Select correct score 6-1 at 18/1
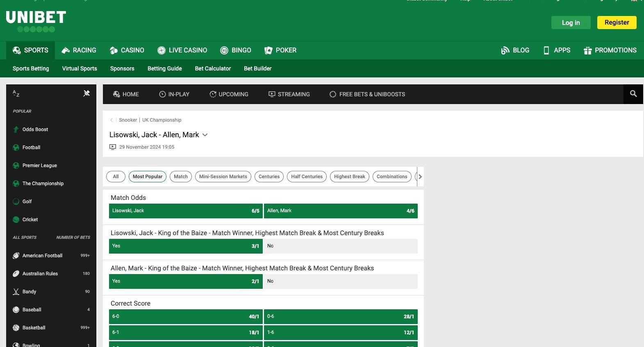Image resolution: width=644 pixels, height=347 pixels. (186, 333)
